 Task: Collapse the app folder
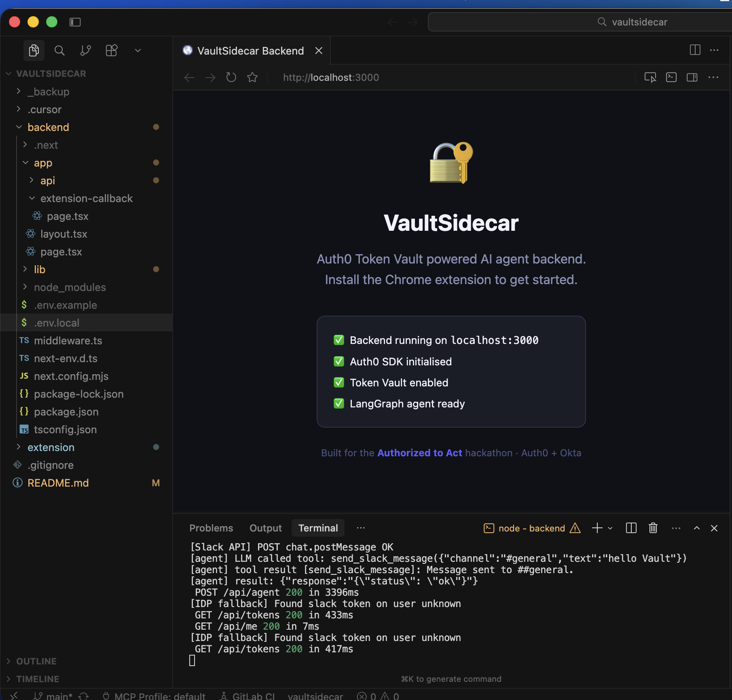pos(87,163)
